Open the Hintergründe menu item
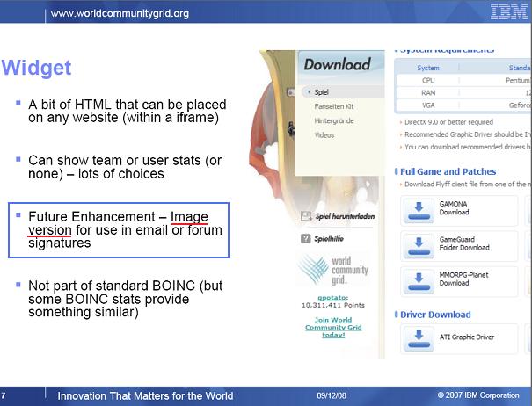The width and height of the screenshot is (532, 406). click(334, 120)
